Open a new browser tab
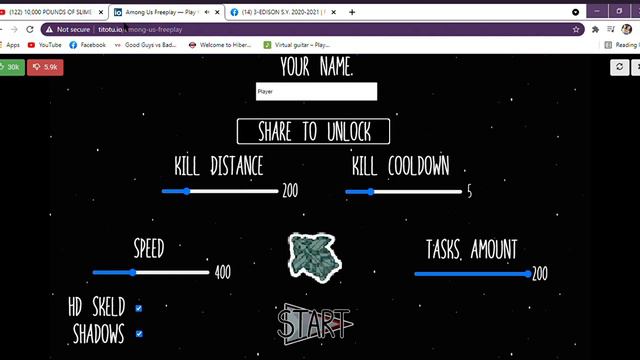Screen dimensions: 640x360 click(352, 12)
